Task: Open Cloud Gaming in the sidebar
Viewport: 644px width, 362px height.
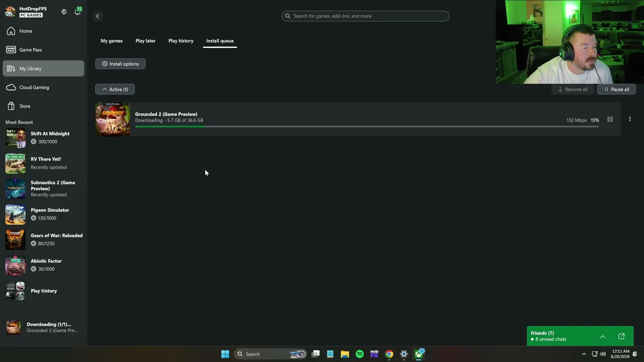Action: point(43,87)
